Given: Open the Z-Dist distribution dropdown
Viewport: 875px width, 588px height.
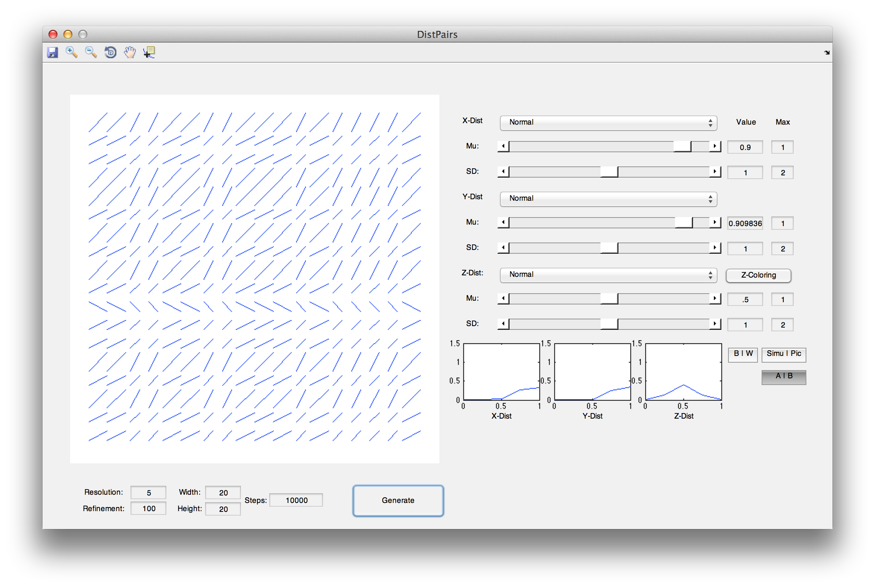Looking at the screenshot, I should click(608, 275).
